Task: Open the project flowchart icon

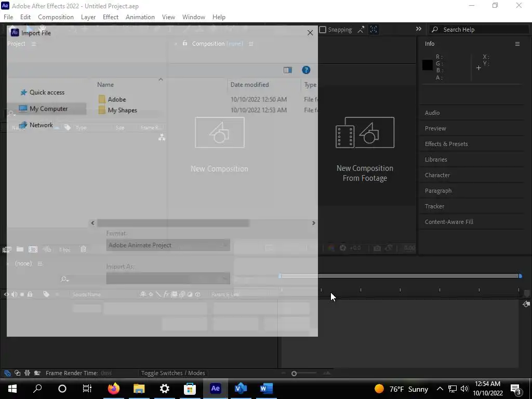Action: click(162, 137)
